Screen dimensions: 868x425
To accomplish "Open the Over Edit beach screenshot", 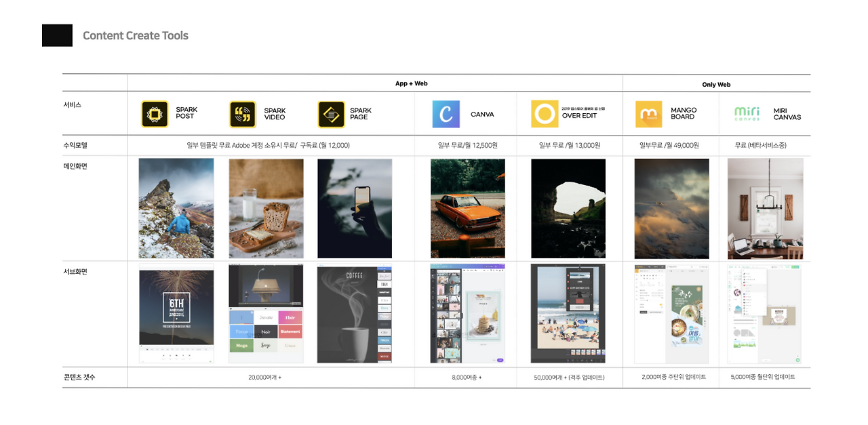I will point(568,314).
